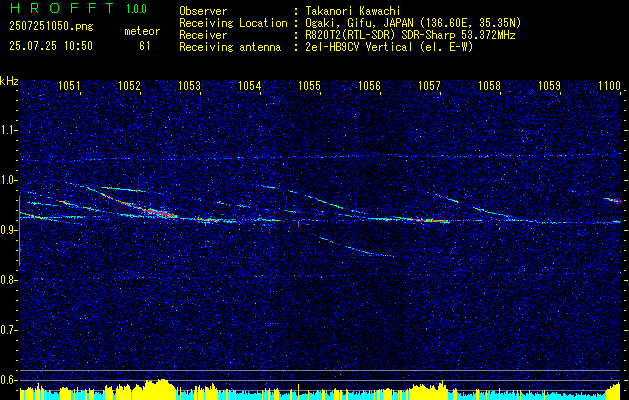Click the 1057 time marker
The image size is (629, 400).
coord(429,85)
